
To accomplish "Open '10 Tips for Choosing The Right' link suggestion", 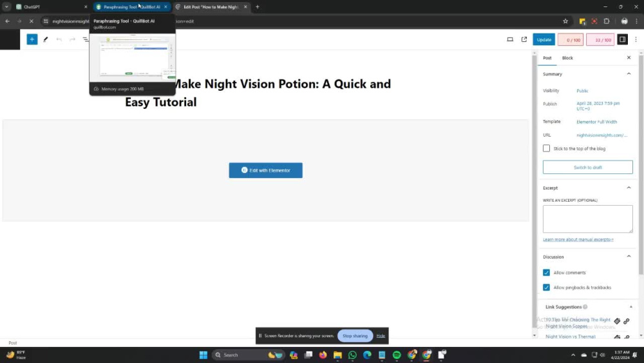I will (x=578, y=323).
